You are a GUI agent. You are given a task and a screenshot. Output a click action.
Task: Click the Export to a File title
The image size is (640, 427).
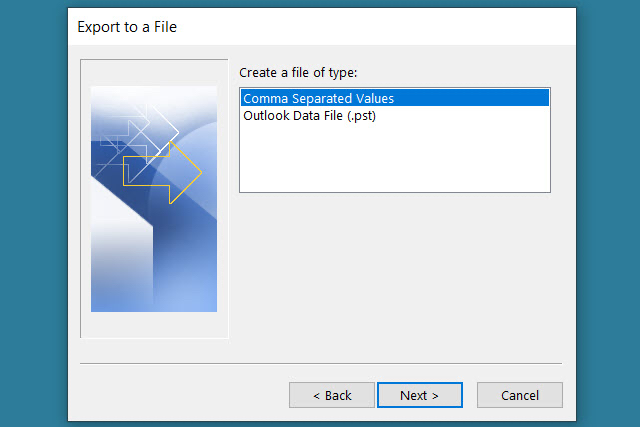pos(127,26)
